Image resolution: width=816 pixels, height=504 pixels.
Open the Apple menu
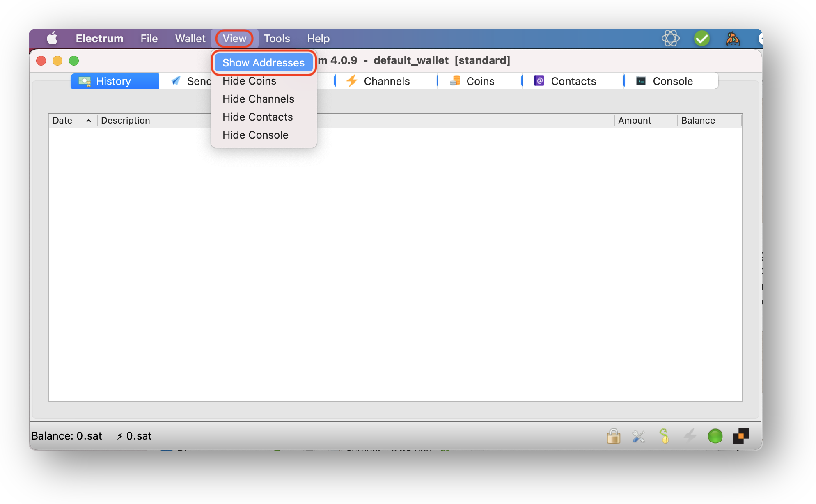pyautogui.click(x=52, y=39)
